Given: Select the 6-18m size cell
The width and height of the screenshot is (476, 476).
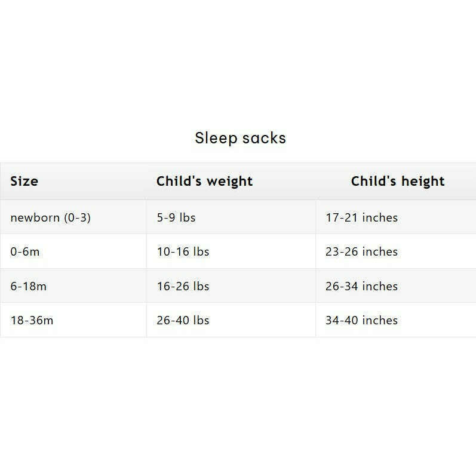Looking at the screenshot, I should (x=29, y=286).
